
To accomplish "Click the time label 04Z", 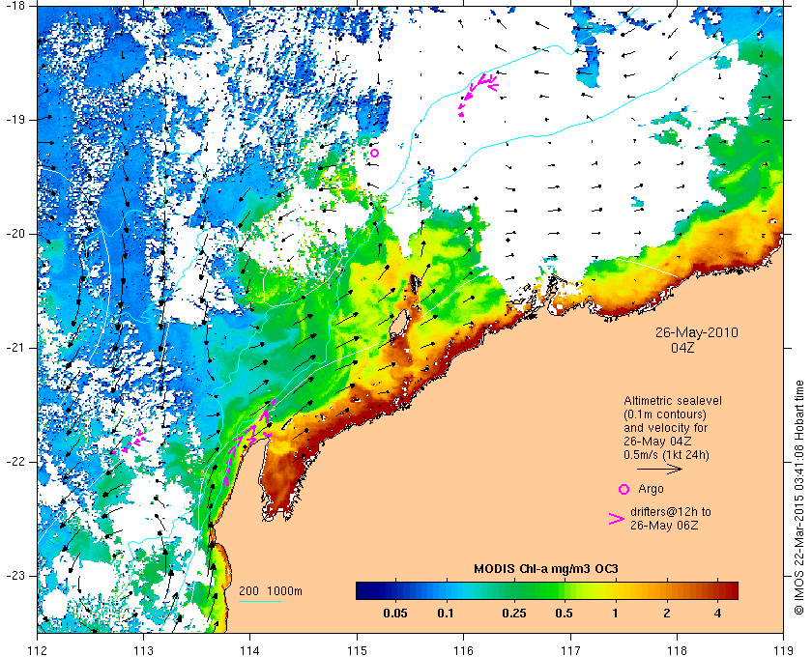I will click(x=682, y=348).
